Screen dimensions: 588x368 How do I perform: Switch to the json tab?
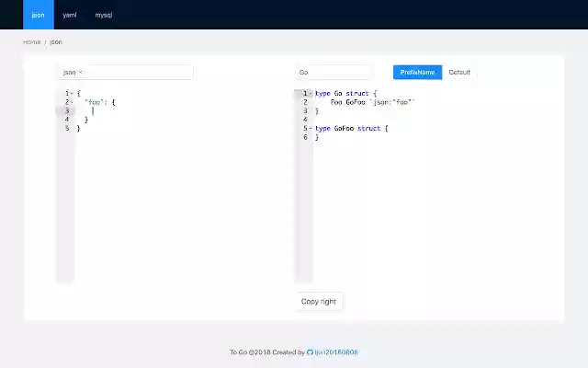39,15
